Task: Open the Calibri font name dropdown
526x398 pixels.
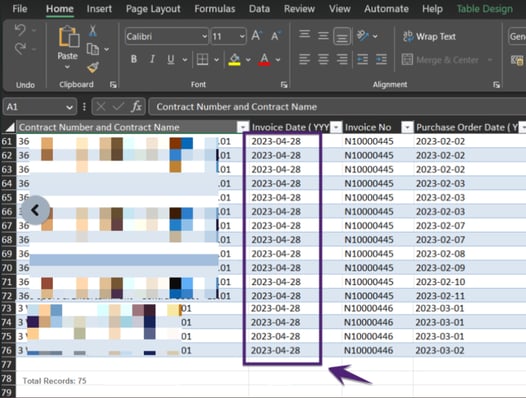Action: [x=204, y=36]
